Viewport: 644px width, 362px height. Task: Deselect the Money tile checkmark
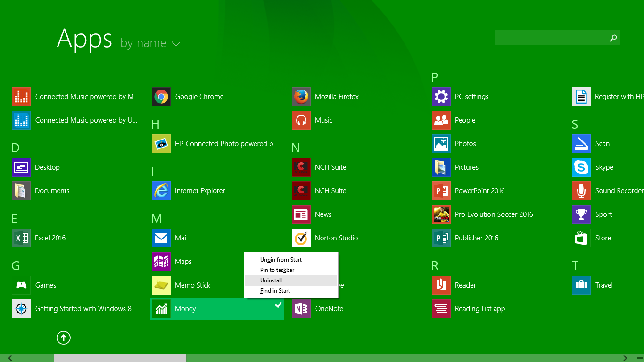(278, 305)
